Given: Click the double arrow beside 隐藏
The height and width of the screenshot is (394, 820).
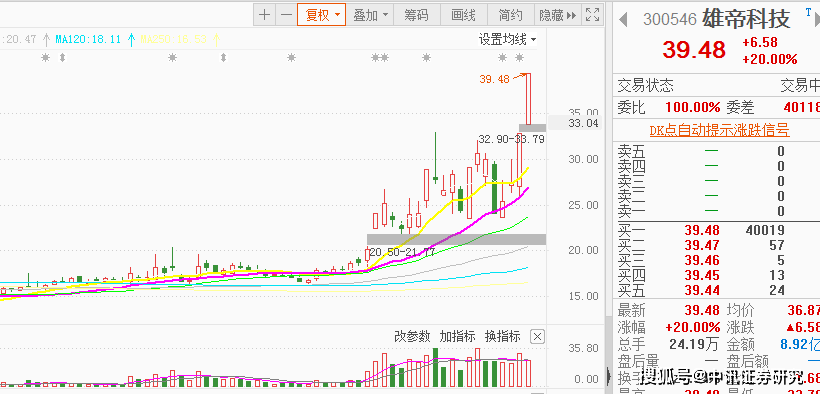Looking at the screenshot, I should coord(572,15).
